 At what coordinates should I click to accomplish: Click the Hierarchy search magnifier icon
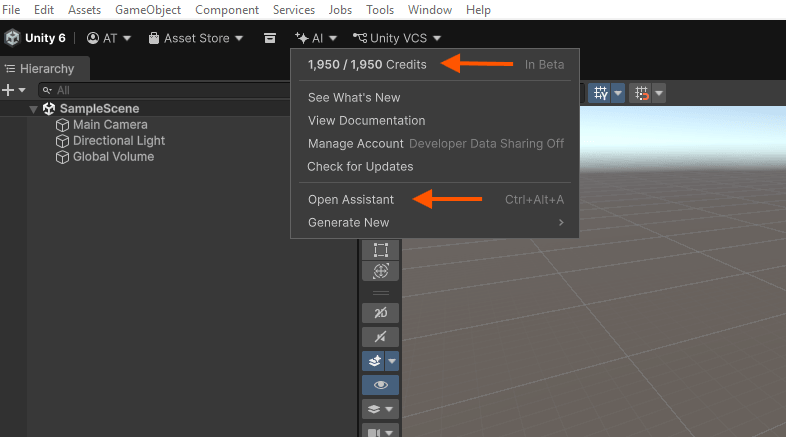pyautogui.click(x=47, y=90)
